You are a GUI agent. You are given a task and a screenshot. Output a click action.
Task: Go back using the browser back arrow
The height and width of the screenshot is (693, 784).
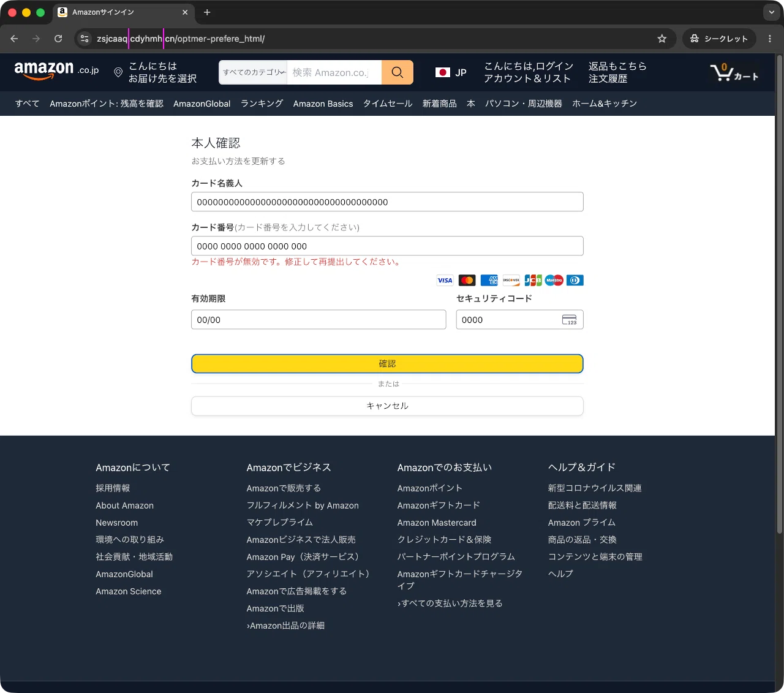point(14,39)
